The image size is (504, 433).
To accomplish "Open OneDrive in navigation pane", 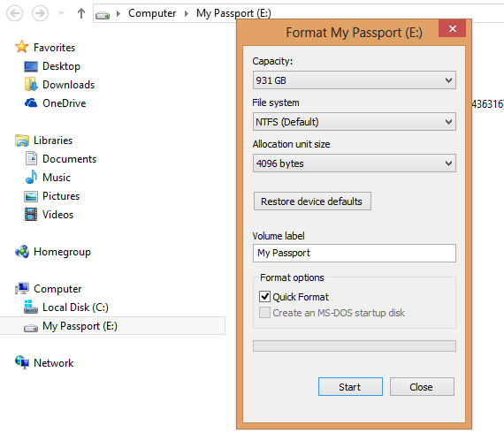I will pos(65,103).
